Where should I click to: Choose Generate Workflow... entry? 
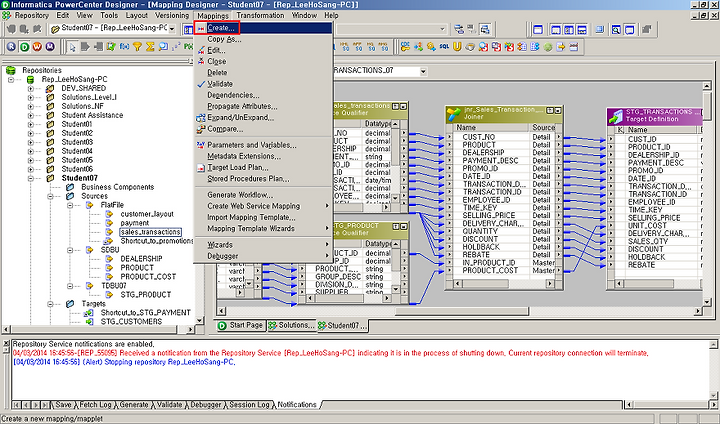[264, 195]
